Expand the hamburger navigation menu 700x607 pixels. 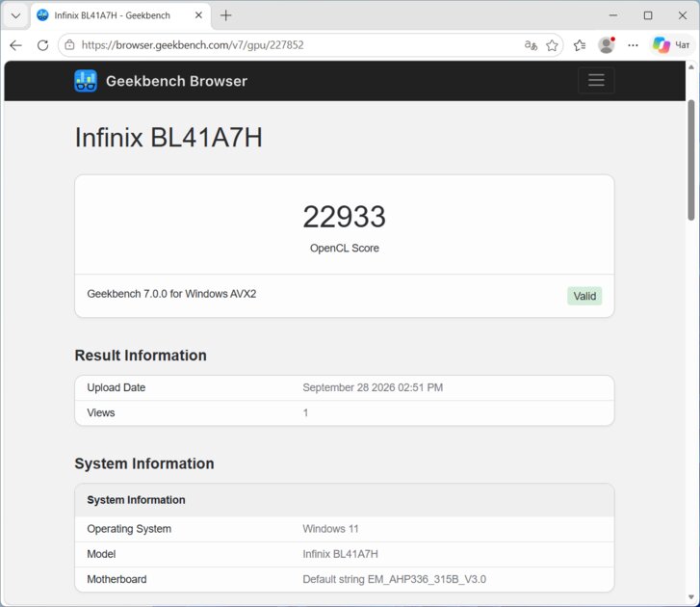click(596, 80)
